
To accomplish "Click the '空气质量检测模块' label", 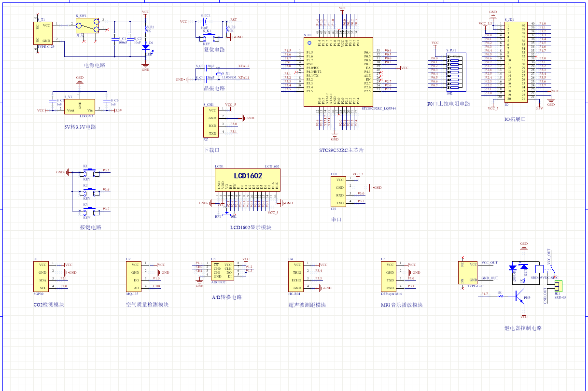I will coord(147,305).
